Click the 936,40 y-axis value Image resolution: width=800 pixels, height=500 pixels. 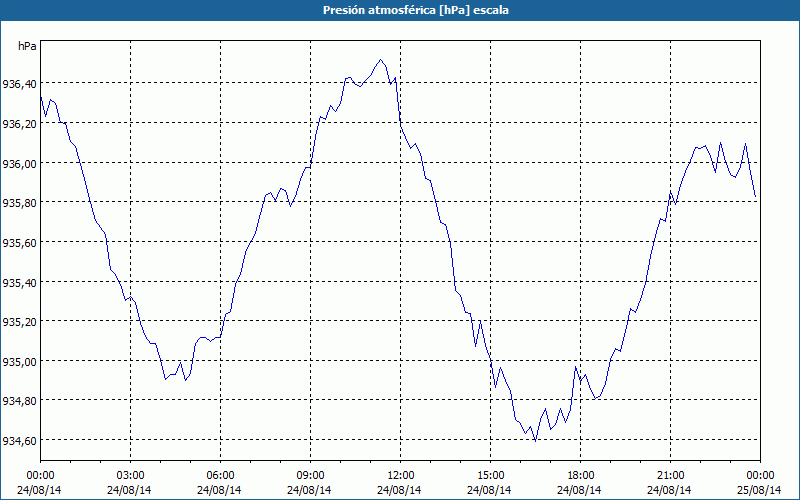coord(20,84)
